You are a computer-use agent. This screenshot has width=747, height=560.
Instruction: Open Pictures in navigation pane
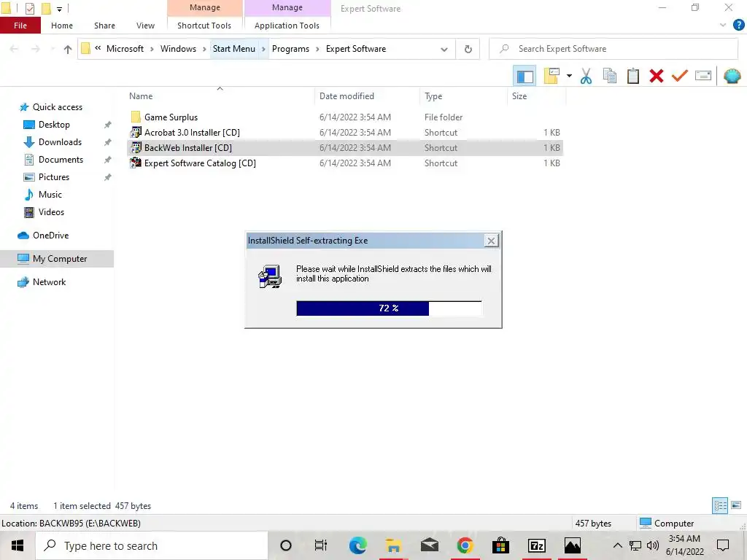tap(54, 177)
